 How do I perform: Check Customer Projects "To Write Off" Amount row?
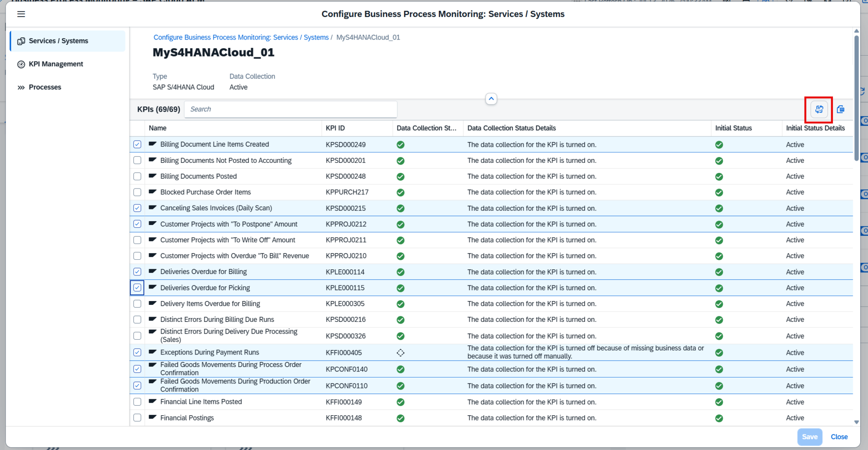click(137, 240)
